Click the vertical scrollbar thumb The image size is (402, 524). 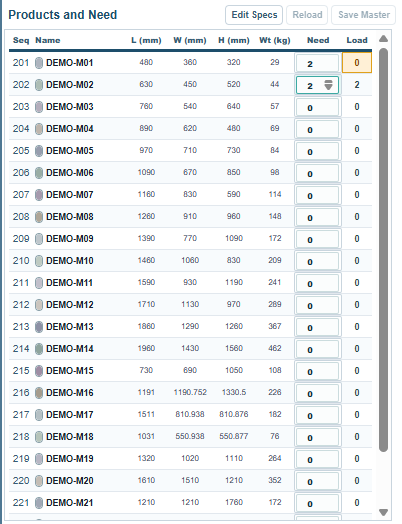(x=384, y=250)
